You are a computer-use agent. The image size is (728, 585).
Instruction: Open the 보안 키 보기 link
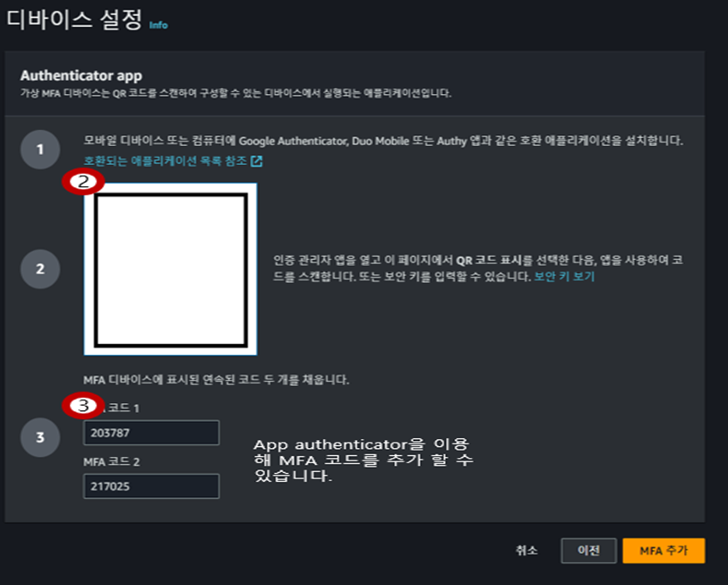click(564, 277)
